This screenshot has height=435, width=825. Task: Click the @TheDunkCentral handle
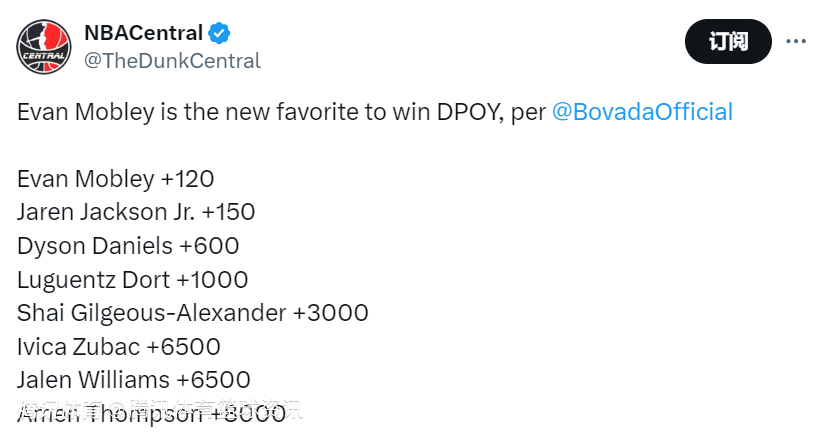click(x=172, y=61)
